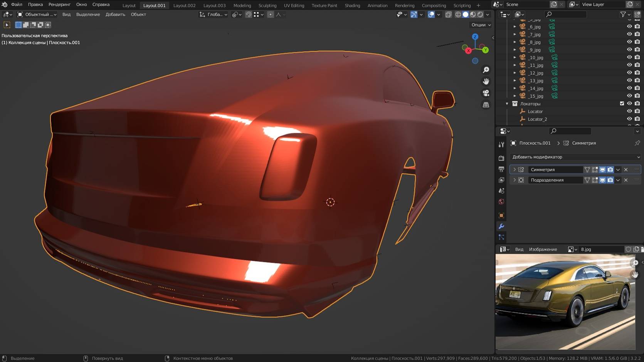644x362 pixels.
Task: Collapse the Локаторы collection
Action: click(x=507, y=104)
